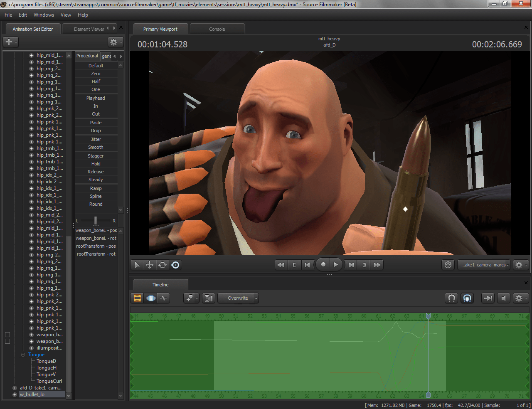
Task: Apply the Jitter procedural preset
Action: pyautogui.click(x=96, y=139)
